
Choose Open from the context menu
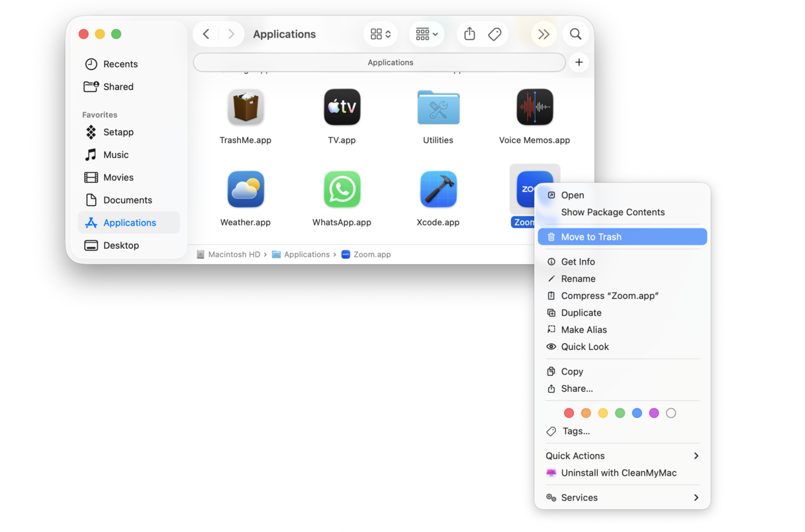click(622, 195)
